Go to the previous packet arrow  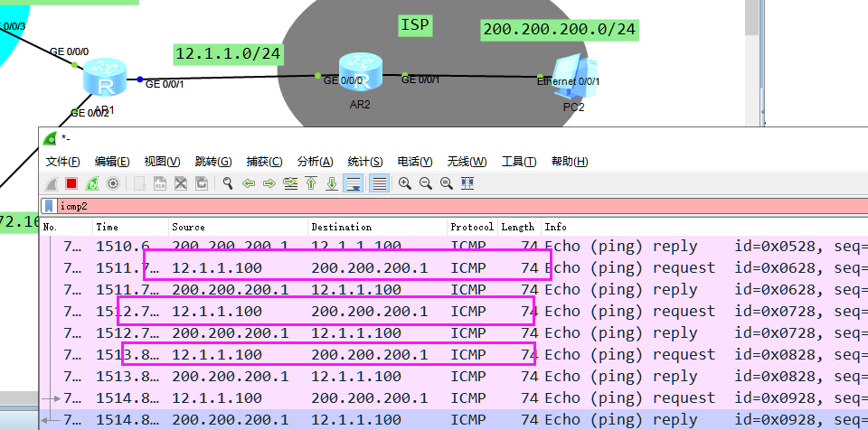pyautogui.click(x=249, y=183)
